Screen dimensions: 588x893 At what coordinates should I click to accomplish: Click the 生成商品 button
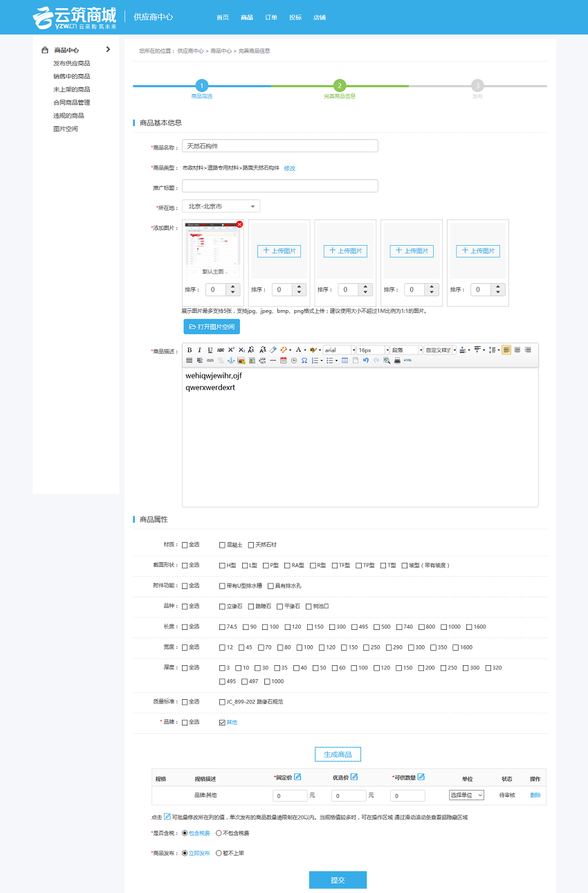pos(338,755)
